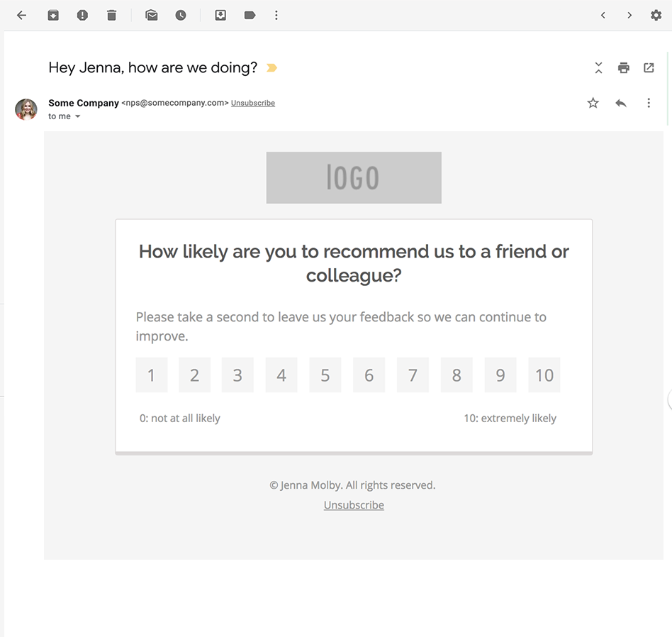Click the Unsubscribe link in email footer
Screen dimensions: 672x637
[x=354, y=505]
